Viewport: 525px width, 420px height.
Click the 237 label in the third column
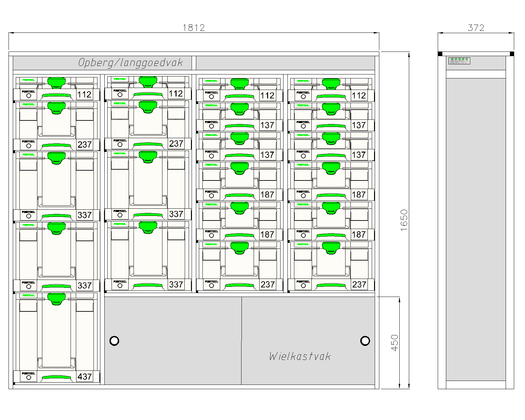(267, 284)
